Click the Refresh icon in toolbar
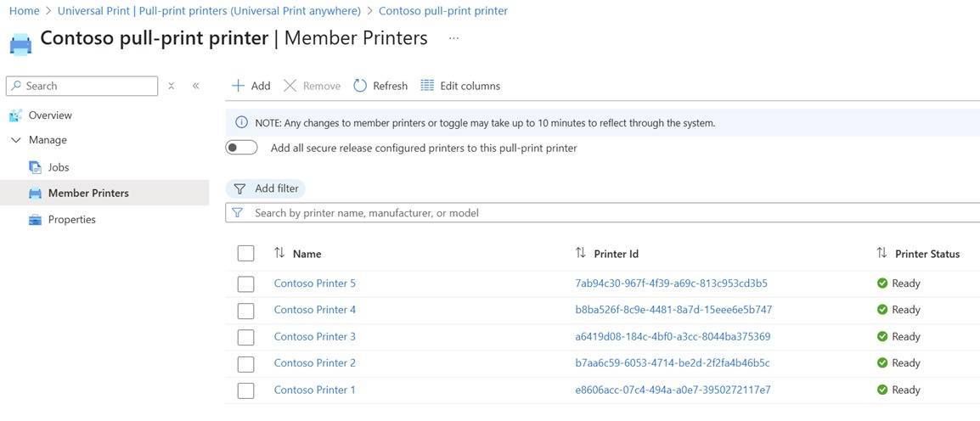The width and height of the screenshot is (980, 421). coord(360,86)
